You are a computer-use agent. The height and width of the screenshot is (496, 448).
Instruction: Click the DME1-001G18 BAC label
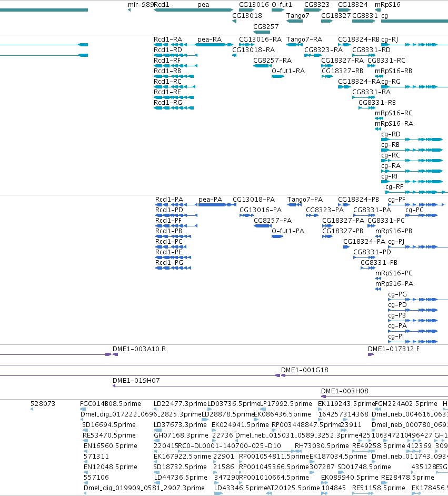click(x=304, y=370)
